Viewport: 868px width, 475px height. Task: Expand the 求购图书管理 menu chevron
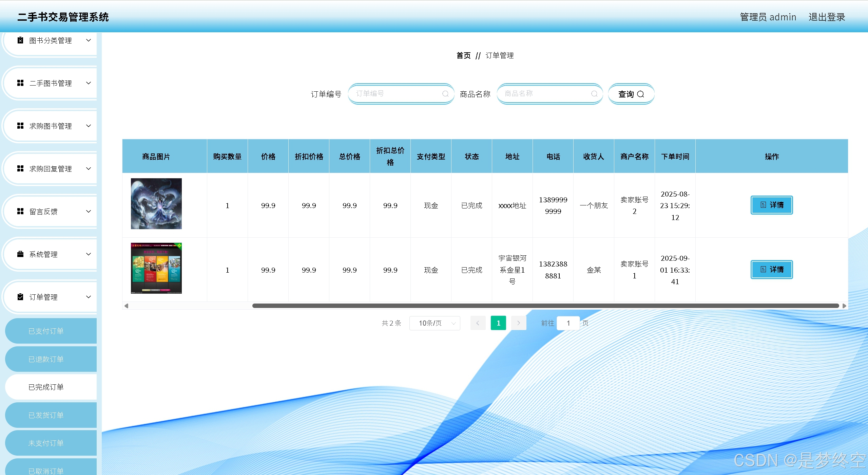[x=89, y=126]
